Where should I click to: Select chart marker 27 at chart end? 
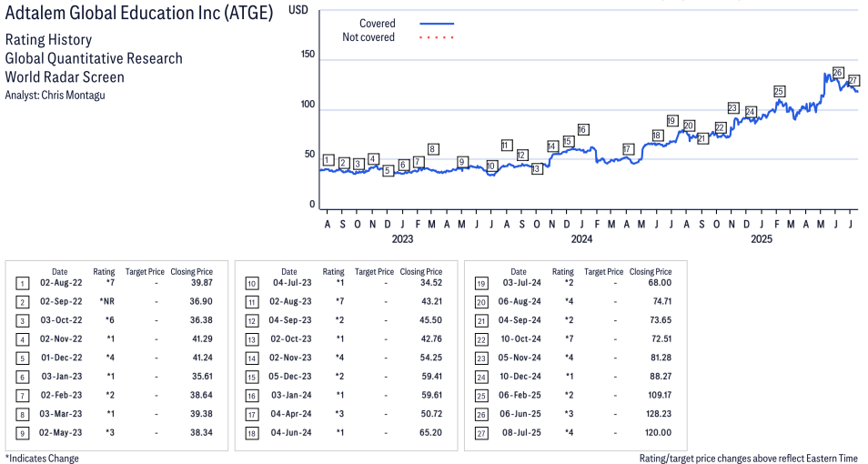[853, 80]
